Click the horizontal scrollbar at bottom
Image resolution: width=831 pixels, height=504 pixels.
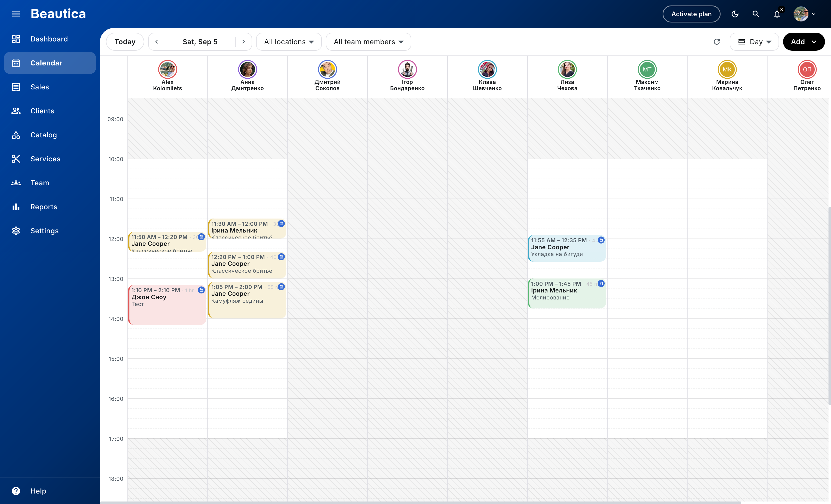click(420, 502)
